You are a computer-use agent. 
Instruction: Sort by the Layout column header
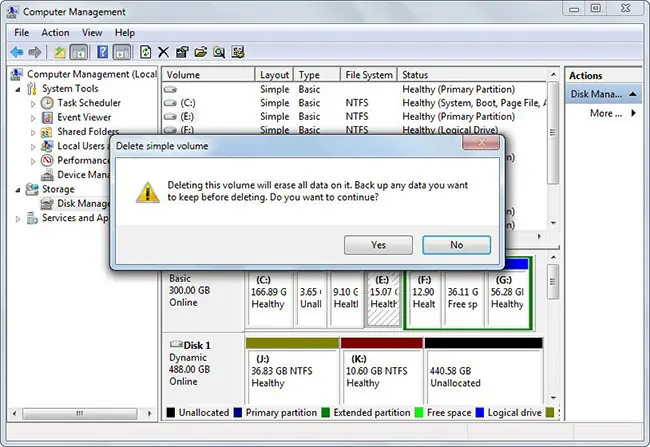coord(274,75)
